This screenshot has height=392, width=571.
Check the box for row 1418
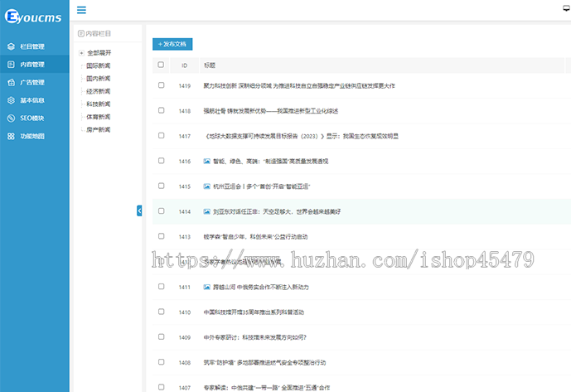tap(161, 110)
